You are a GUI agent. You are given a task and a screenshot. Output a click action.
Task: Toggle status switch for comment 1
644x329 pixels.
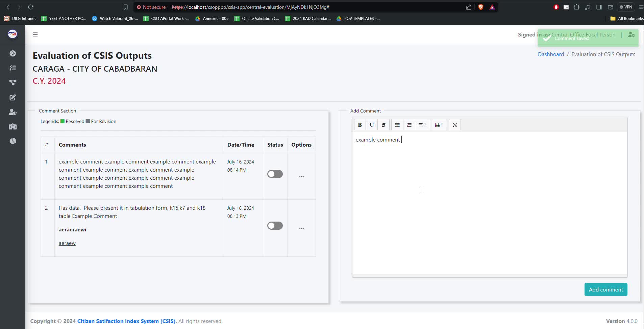click(x=275, y=174)
